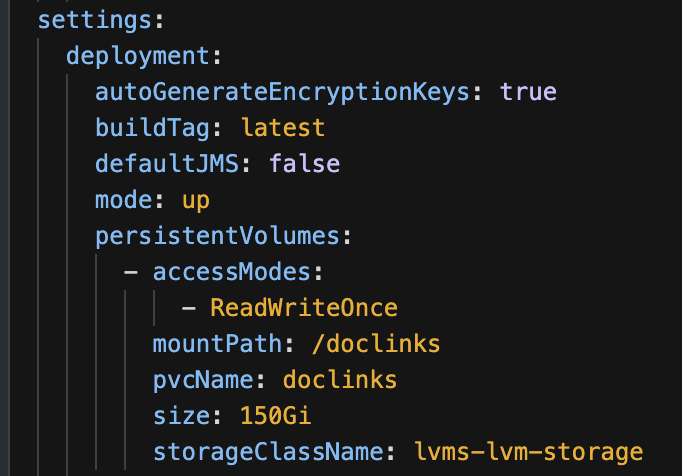Click the defaultJMS key
Viewport: 682px width, 476px height.
click(x=167, y=164)
